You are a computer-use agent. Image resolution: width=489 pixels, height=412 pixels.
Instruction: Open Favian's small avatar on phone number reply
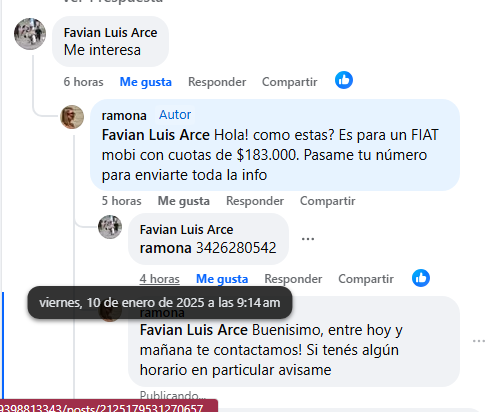pos(110,227)
